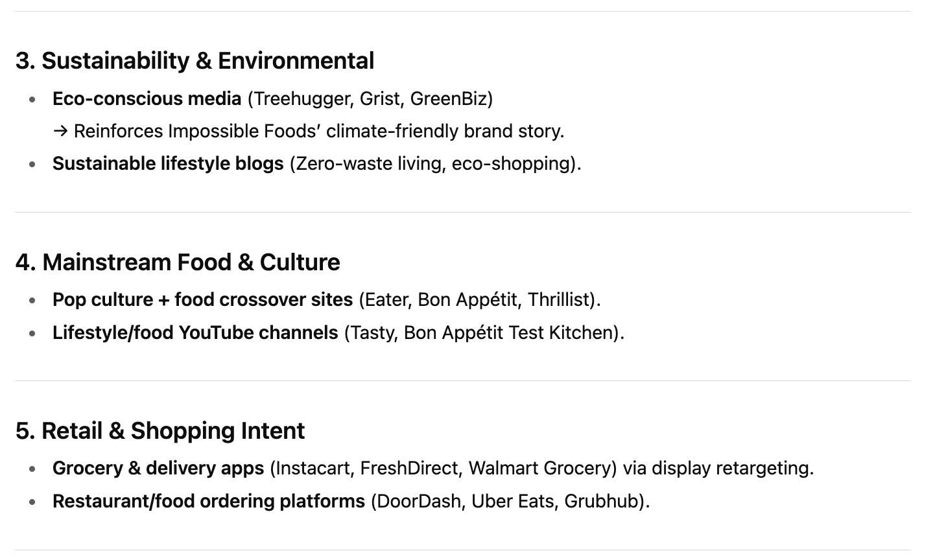Select 'Lifestyle/food YouTube channels' bold text
Image resolution: width=935 pixels, height=560 pixels.
click(x=195, y=332)
